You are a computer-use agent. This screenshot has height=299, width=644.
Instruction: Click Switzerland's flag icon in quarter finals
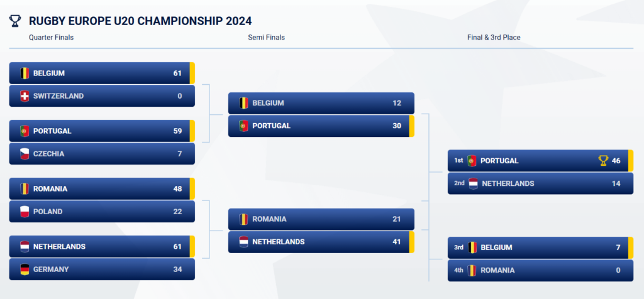(x=25, y=96)
